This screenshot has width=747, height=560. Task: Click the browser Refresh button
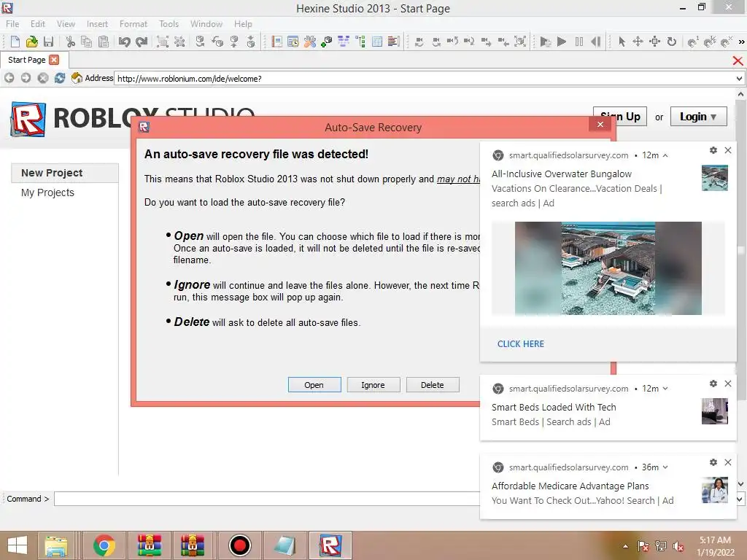click(60, 78)
